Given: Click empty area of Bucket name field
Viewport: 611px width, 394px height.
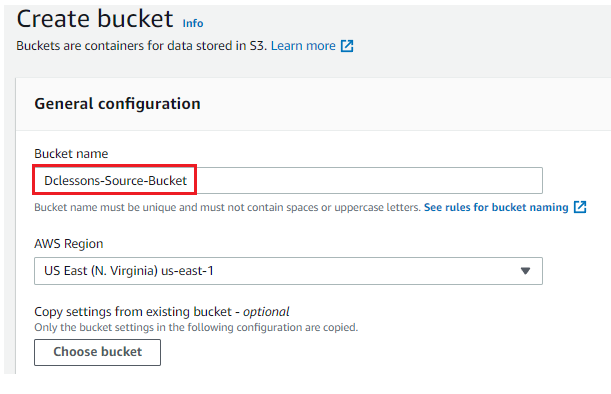Looking at the screenshot, I should click(x=368, y=180).
